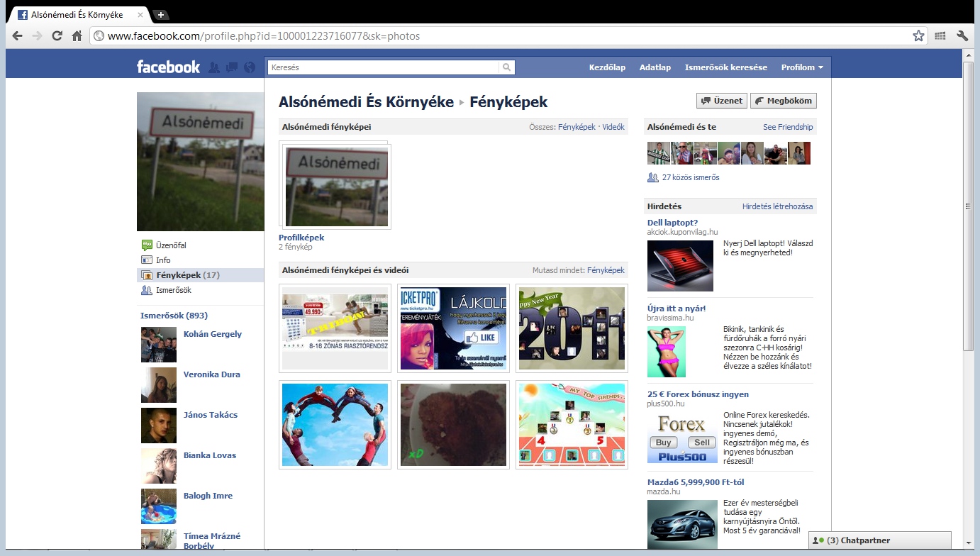Open the messages icon in Facebook header

(x=231, y=67)
